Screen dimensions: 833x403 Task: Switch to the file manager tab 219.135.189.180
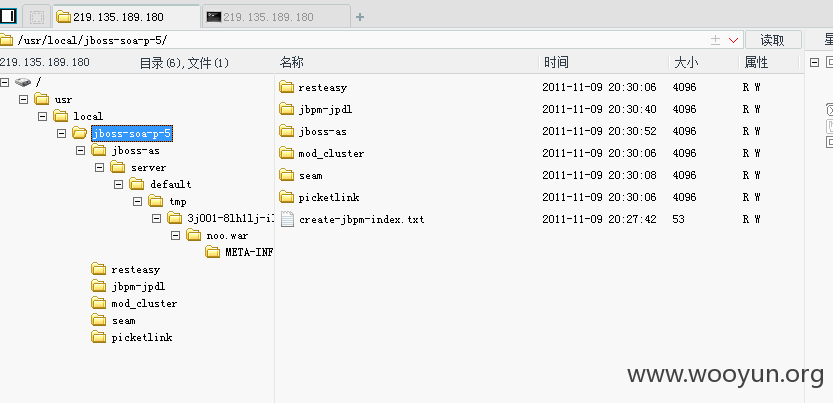126,17
